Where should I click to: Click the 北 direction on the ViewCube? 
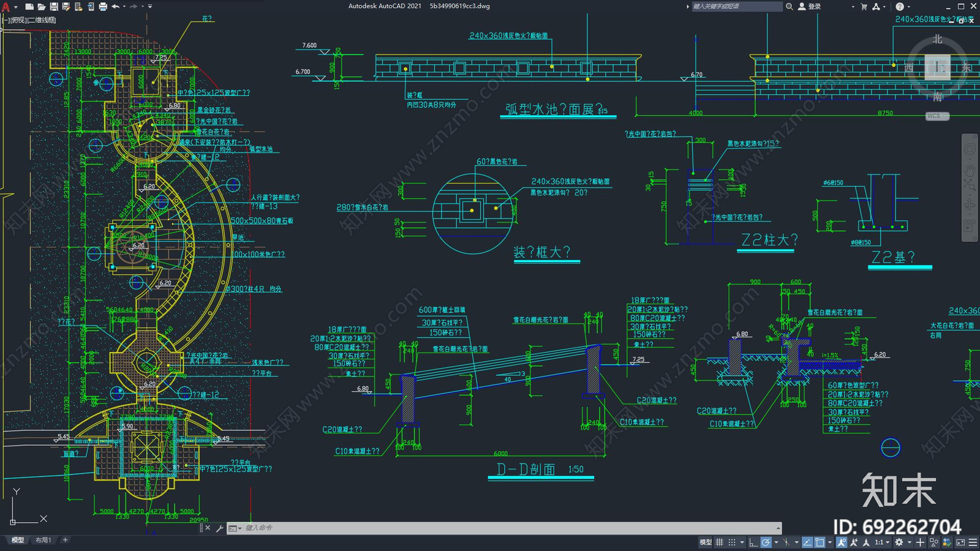click(937, 39)
